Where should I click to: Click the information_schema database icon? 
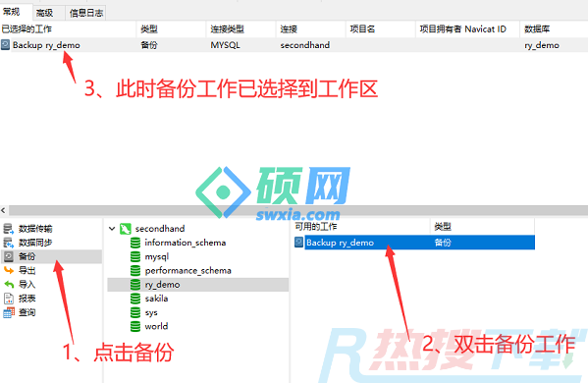135,243
